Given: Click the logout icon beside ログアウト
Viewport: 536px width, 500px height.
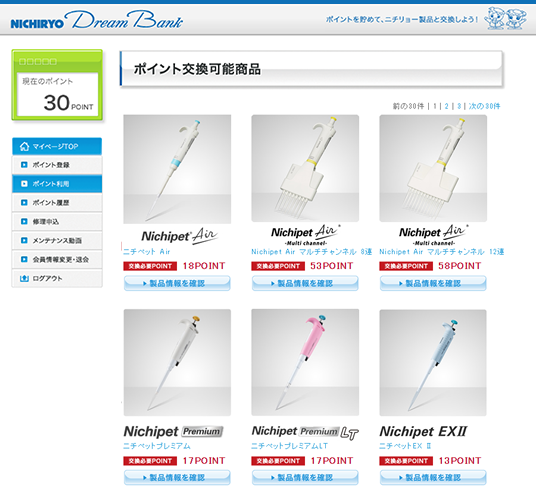Looking at the screenshot, I should tap(24, 278).
